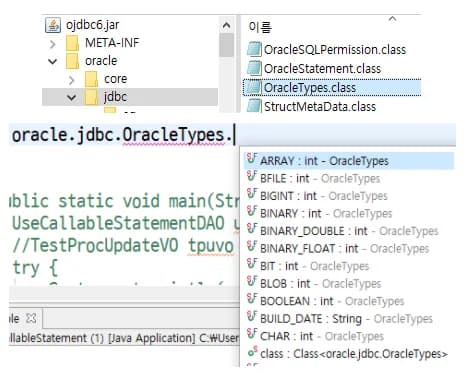Click the META-INF folder icon
The image size is (472, 373).
(x=72, y=43)
